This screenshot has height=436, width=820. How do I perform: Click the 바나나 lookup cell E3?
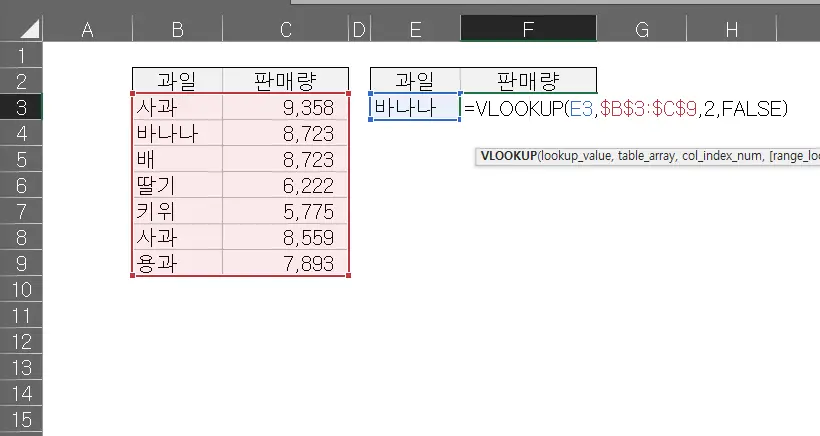[415, 107]
